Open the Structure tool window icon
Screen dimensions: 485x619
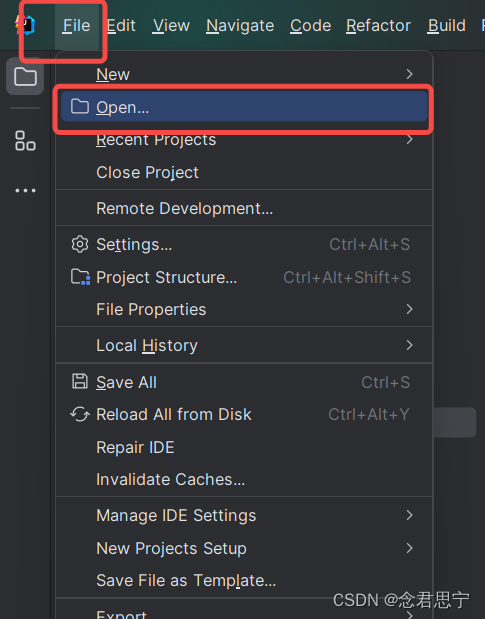(25, 141)
